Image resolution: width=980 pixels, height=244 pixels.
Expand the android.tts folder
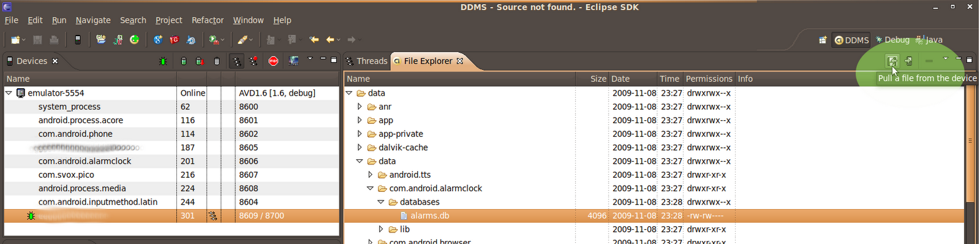coord(370,175)
